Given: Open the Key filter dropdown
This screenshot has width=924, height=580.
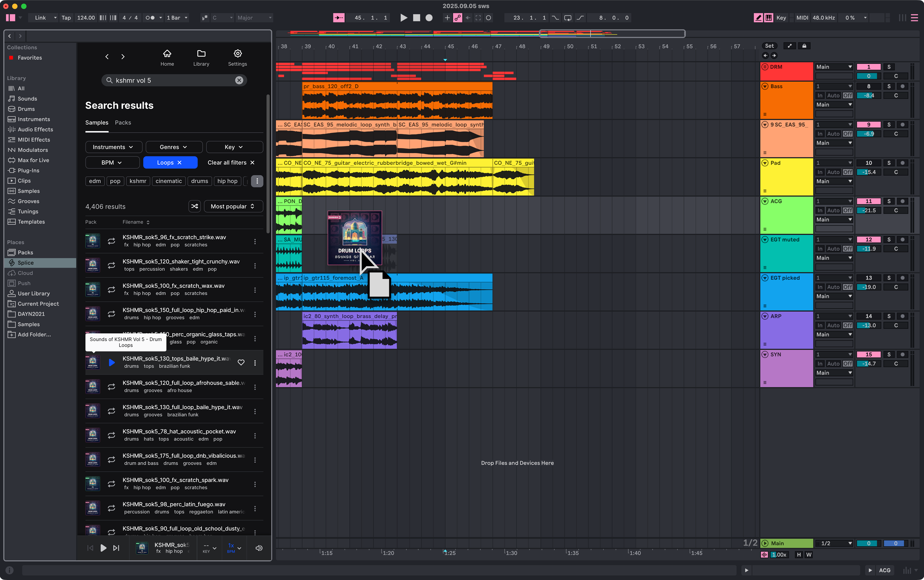Looking at the screenshot, I should pos(234,147).
